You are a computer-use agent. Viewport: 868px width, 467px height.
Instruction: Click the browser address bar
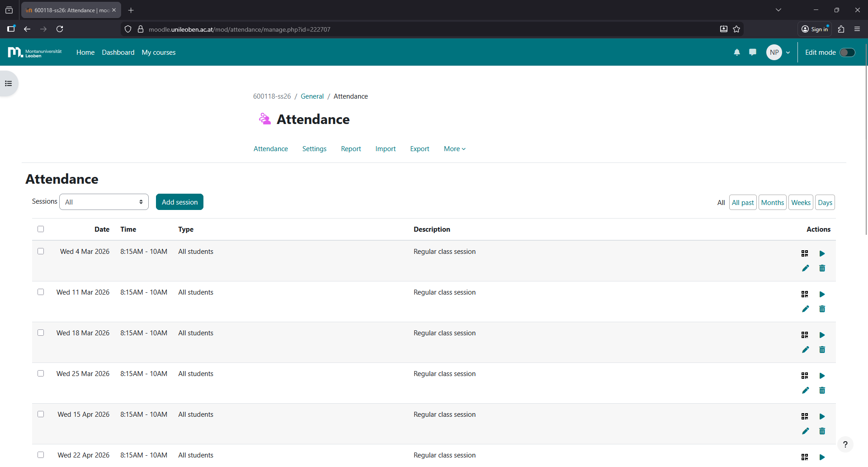coord(407,29)
